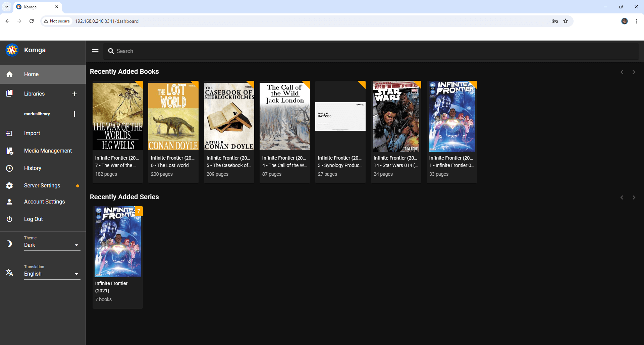The height and width of the screenshot is (345, 644).
Task: Go to previous Recently Added Books page
Action: click(x=622, y=72)
